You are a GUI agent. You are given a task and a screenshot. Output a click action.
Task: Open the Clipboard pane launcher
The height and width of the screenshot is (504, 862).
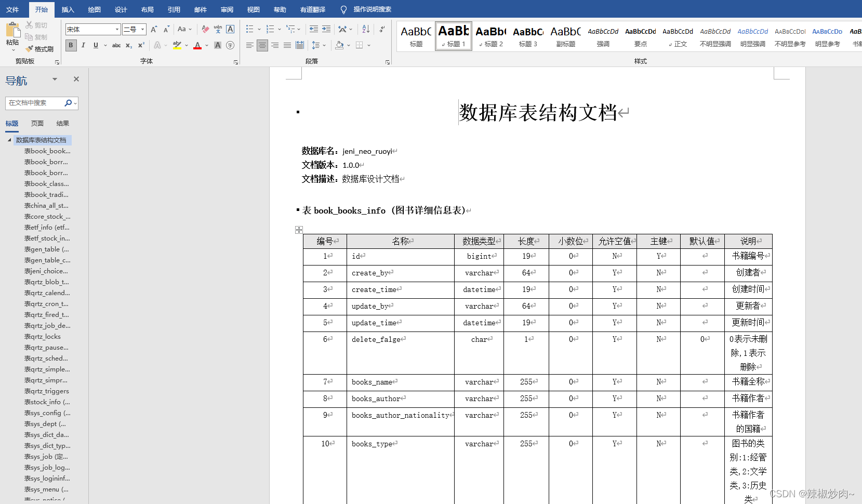click(x=57, y=62)
